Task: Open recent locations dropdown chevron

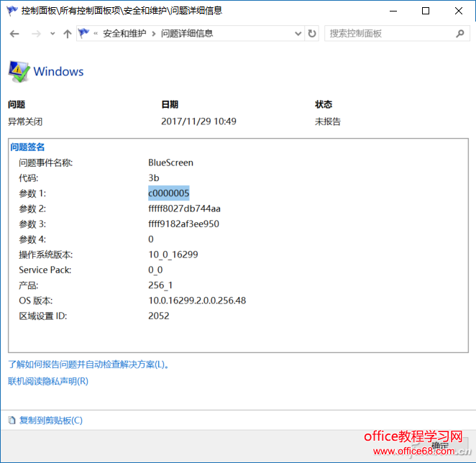Action: pyautogui.click(x=52, y=34)
